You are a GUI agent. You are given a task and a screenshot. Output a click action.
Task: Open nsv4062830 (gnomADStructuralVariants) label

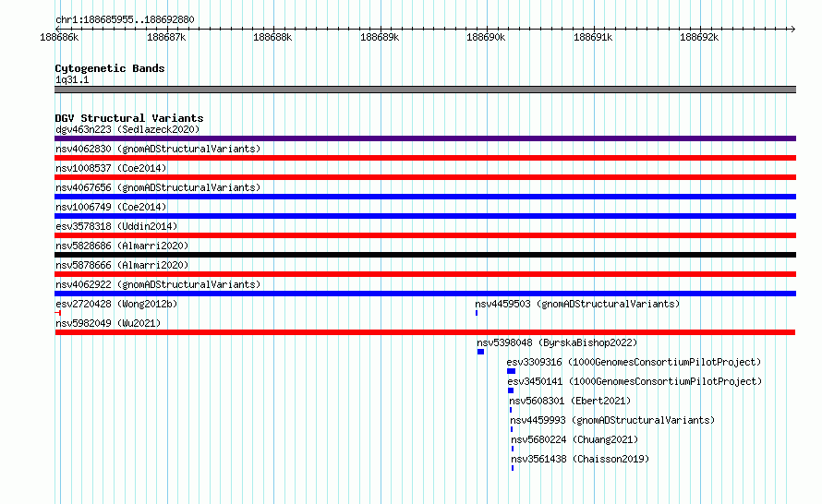coord(158,149)
